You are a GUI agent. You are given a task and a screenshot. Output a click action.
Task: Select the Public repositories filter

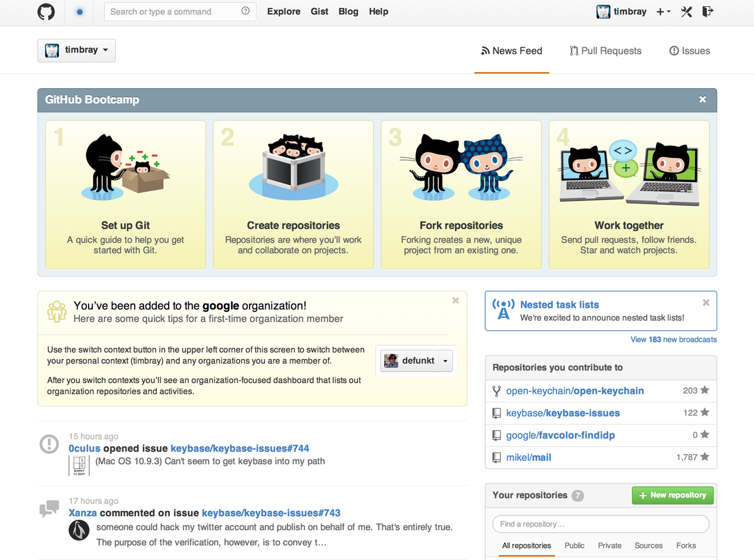point(574,546)
